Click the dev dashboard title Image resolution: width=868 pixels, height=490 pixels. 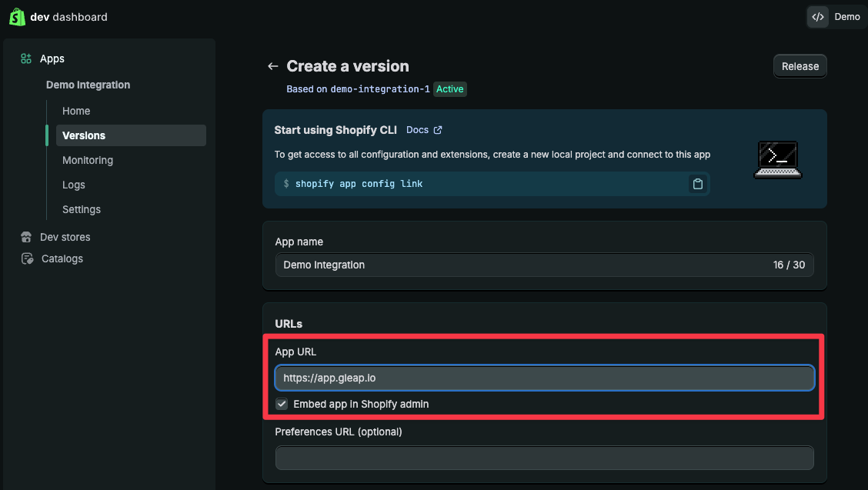coord(68,17)
